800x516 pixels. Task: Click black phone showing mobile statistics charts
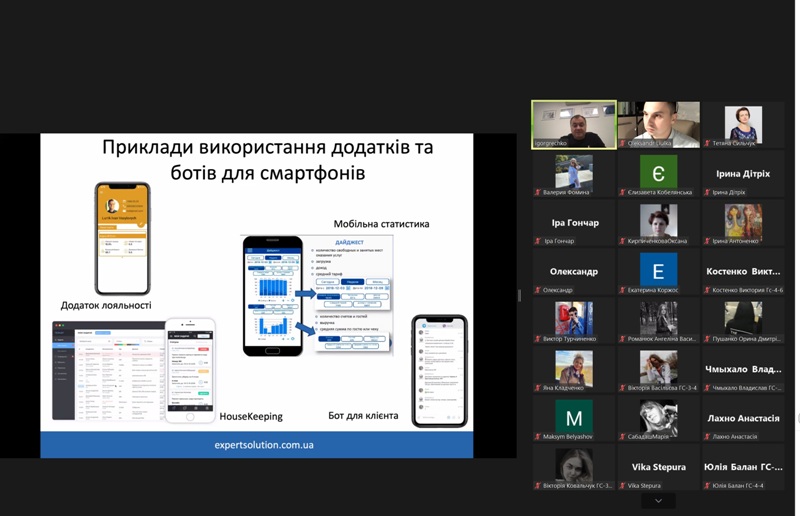(x=273, y=296)
